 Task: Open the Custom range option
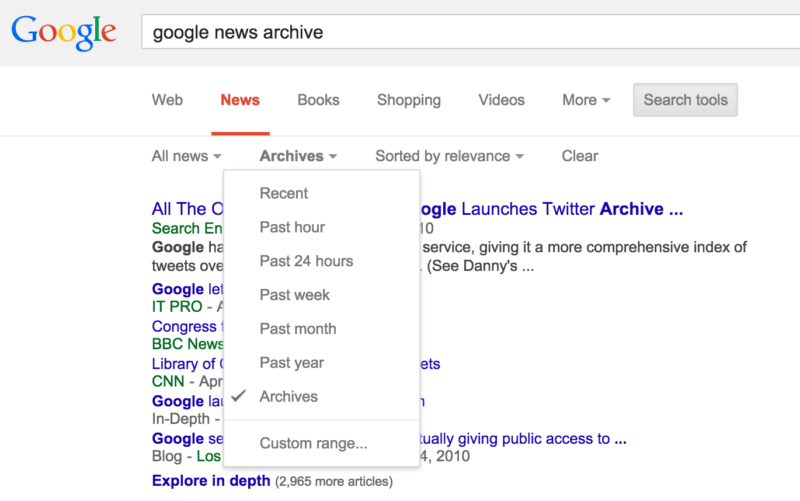tap(313, 443)
